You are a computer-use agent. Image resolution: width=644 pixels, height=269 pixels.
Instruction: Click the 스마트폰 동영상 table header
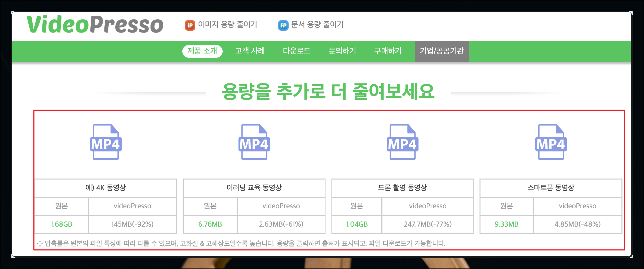pyautogui.click(x=551, y=188)
